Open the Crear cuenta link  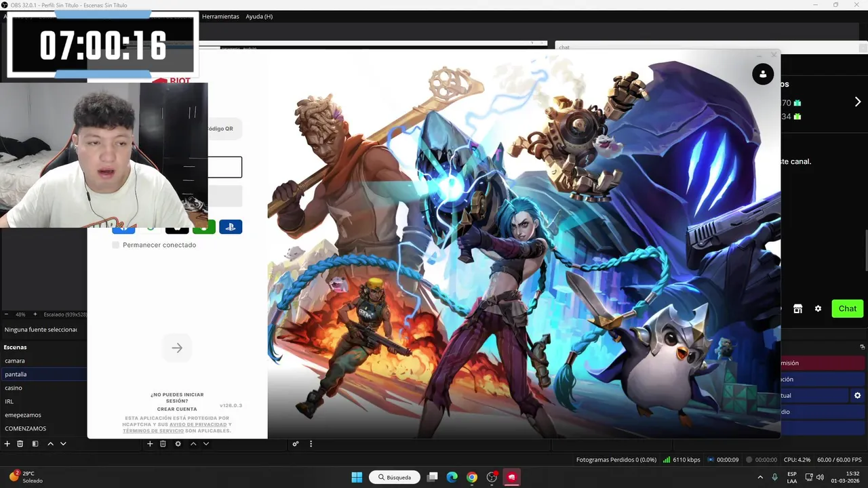coord(177,409)
